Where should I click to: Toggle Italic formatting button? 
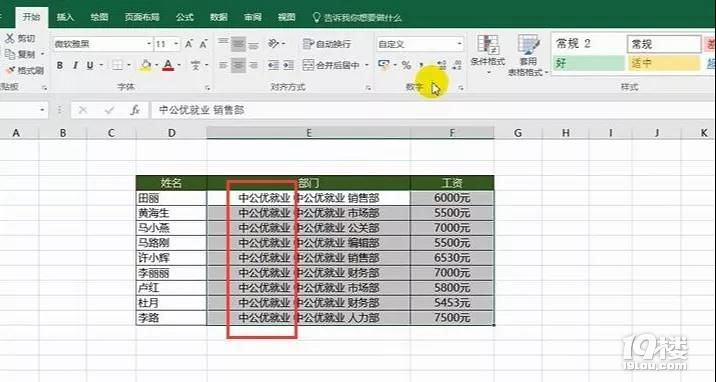point(75,65)
